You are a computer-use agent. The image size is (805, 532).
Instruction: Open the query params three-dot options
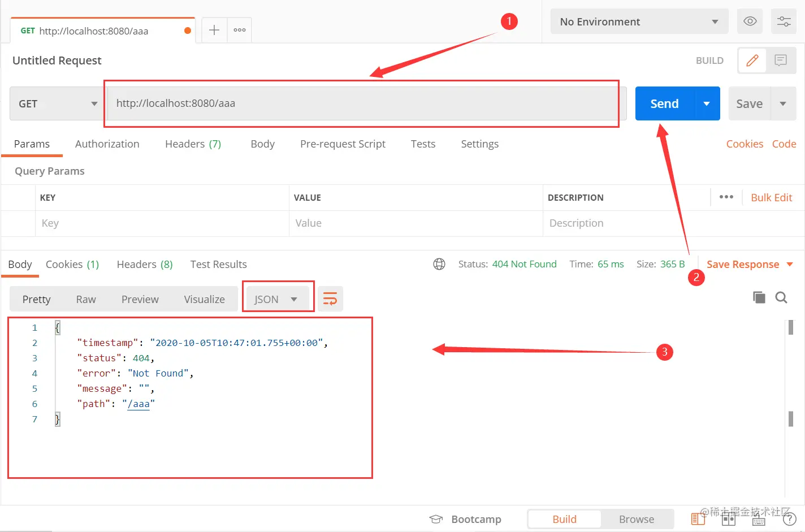(726, 197)
